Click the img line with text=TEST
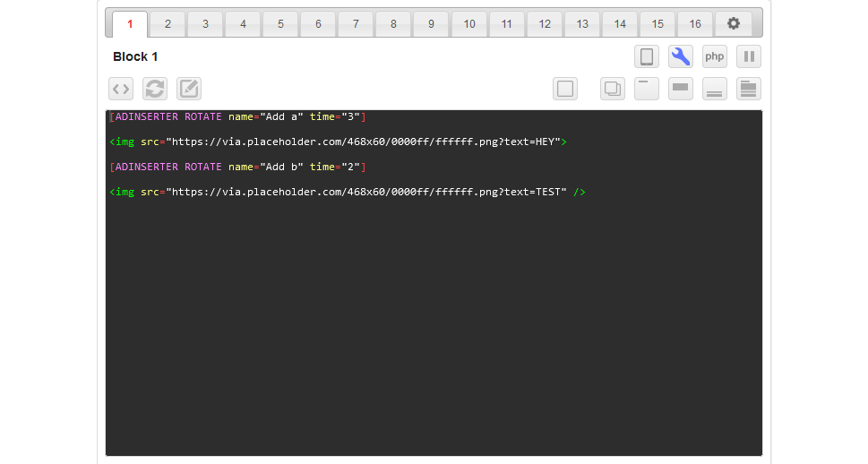The width and height of the screenshot is (868, 464). point(348,192)
